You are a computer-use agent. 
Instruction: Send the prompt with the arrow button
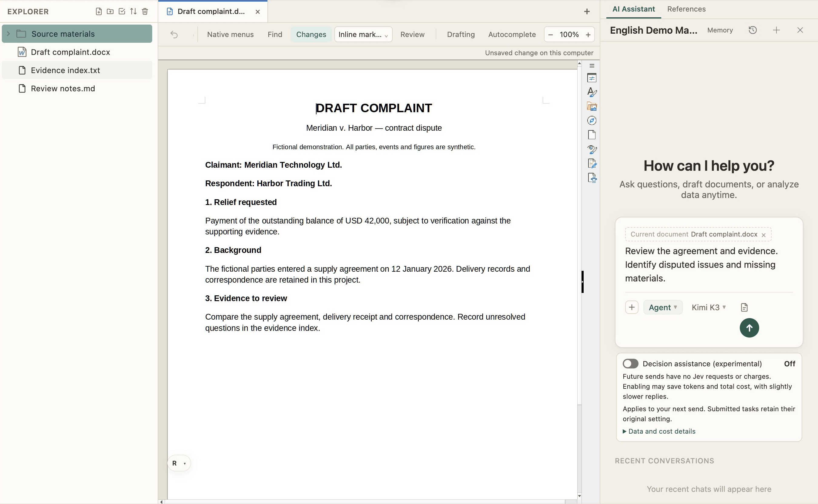pos(749,328)
